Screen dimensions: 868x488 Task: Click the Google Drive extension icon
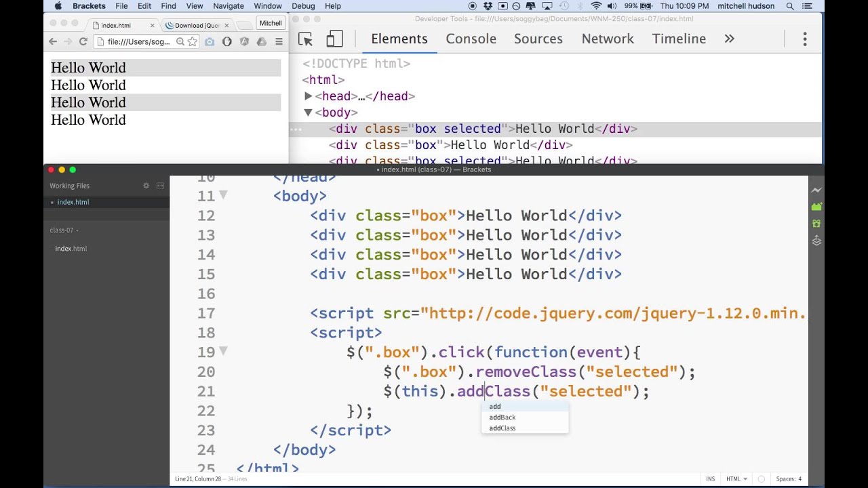pyautogui.click(x=261, y=41)
